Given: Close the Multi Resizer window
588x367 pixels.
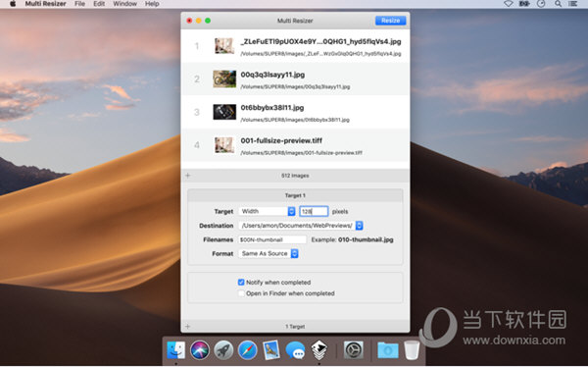Looking at the screenshot, I should (189, 21).
